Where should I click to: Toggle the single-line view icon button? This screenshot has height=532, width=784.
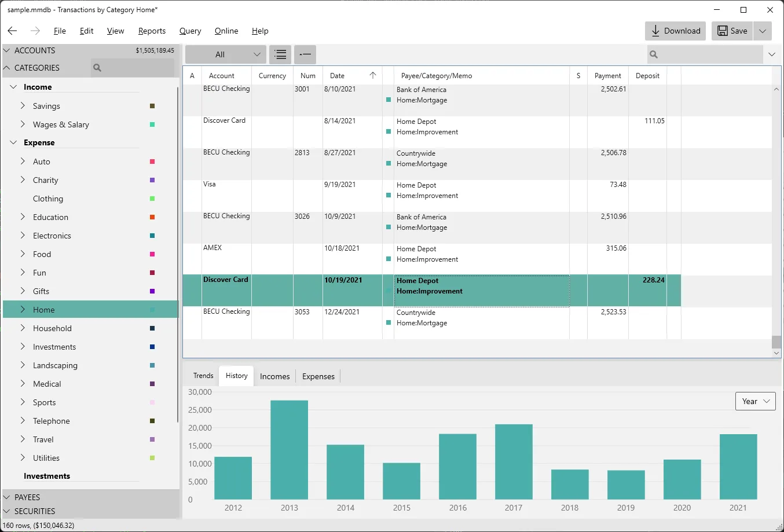coord(305,54)
